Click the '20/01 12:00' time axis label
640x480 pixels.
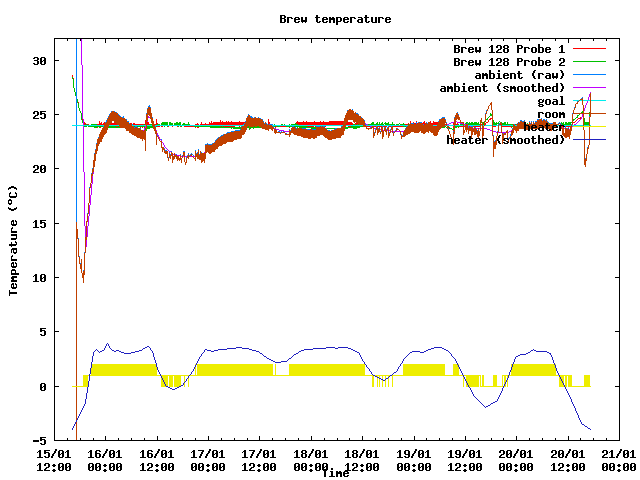tap(568, 460)
